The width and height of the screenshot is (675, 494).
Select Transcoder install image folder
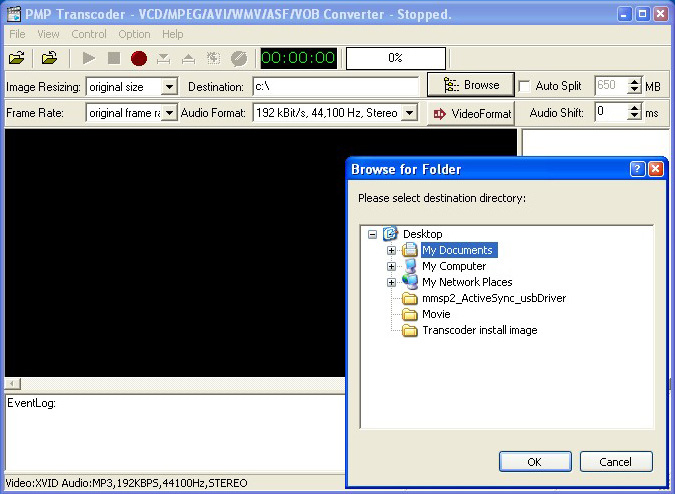coord(480,330)
